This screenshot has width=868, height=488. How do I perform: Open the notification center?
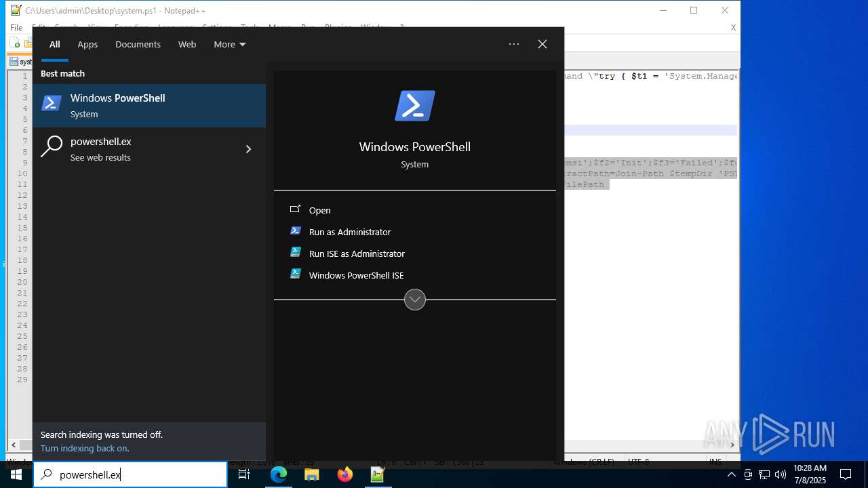point(846,474)
